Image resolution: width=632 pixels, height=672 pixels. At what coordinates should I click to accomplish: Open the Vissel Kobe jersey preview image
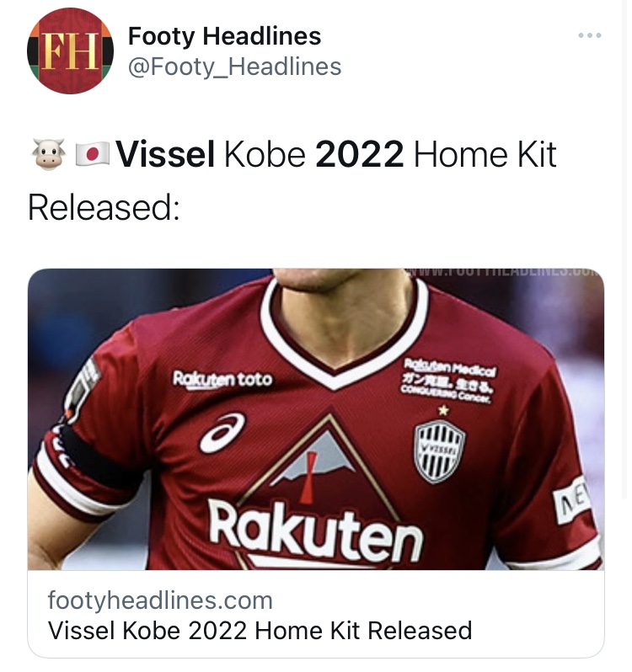tap(316, 419)
